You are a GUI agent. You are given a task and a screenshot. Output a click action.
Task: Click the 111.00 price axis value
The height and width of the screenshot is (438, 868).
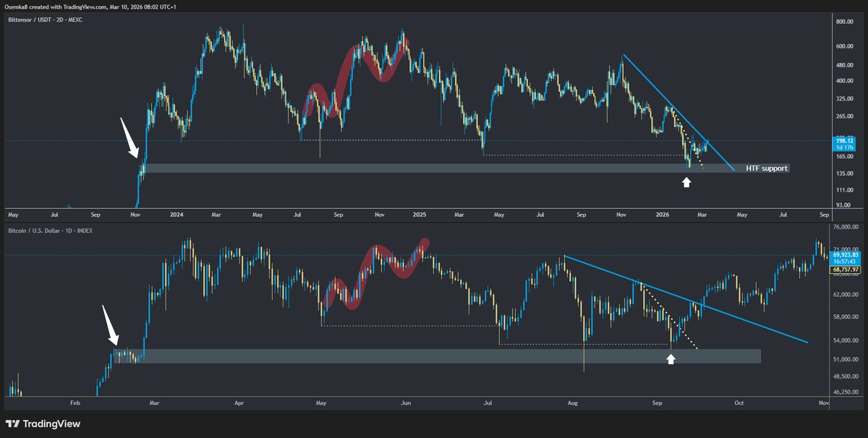[x=845, y=189]
